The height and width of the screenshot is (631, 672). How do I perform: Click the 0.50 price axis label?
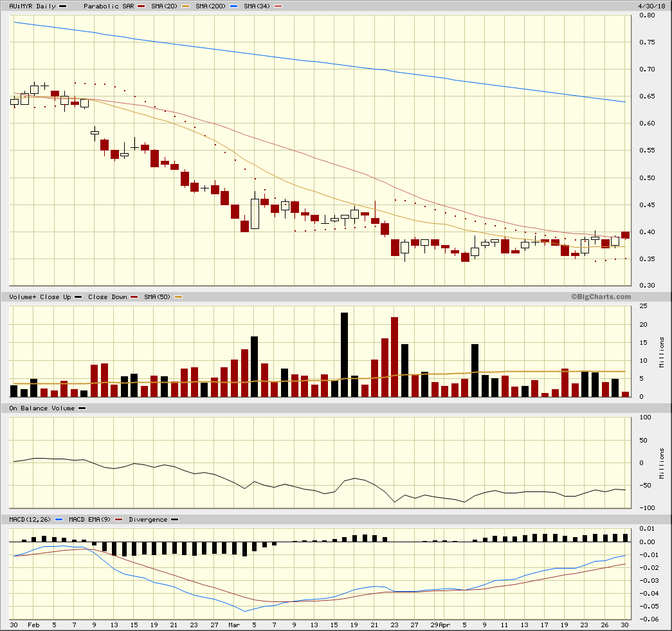[647, 178]
